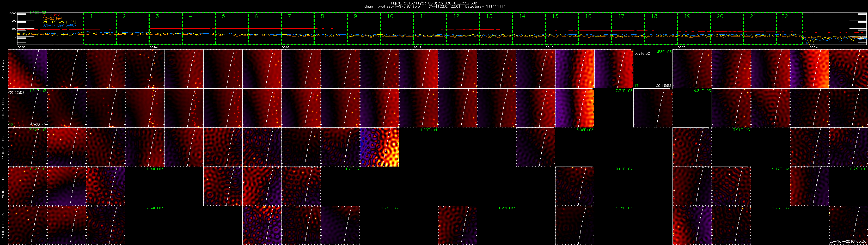Select time interval 21 in light curve
The height and width of the screenshot is (245, 868).
pyautogui.click(x=760, y=29)
